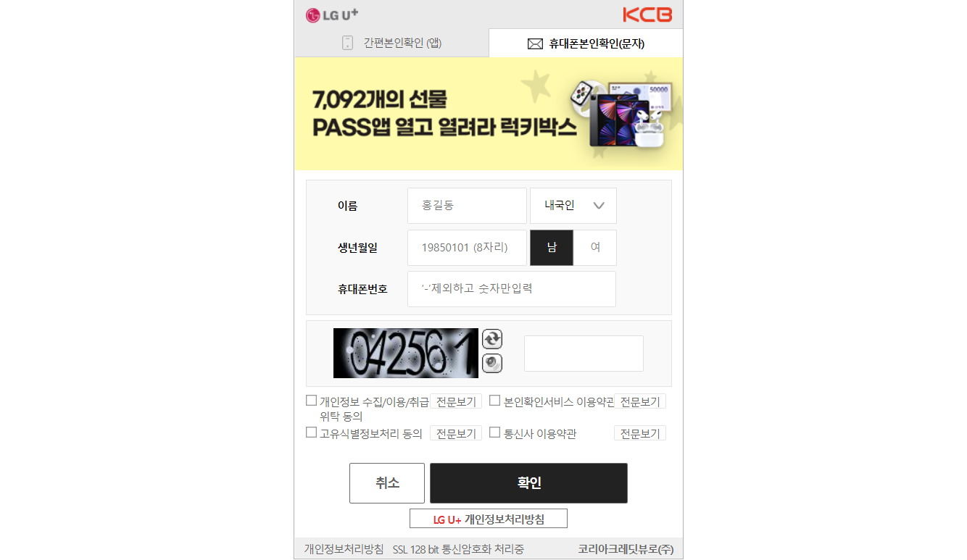
Task: Play the captcha audio icon
Action: [x=492, y=363]
